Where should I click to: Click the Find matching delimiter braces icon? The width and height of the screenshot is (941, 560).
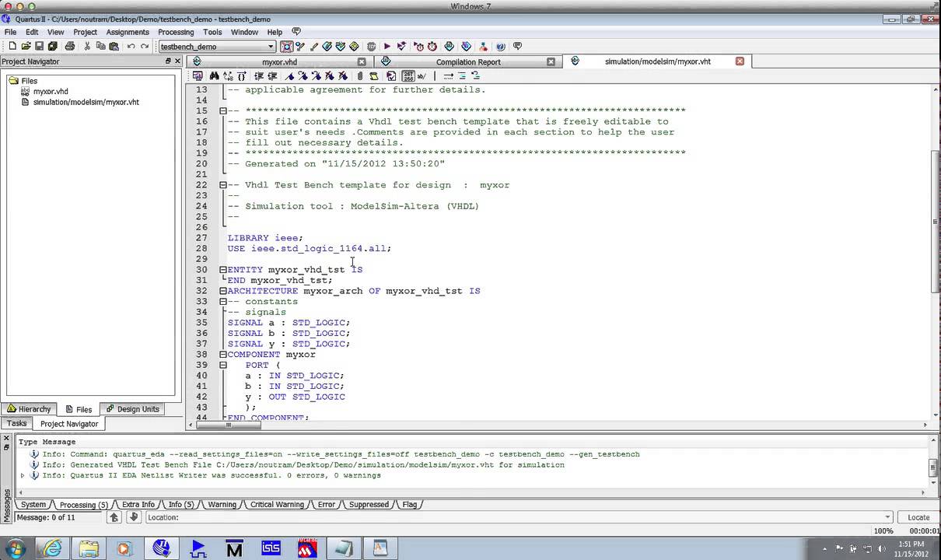[x=242, y=75]
